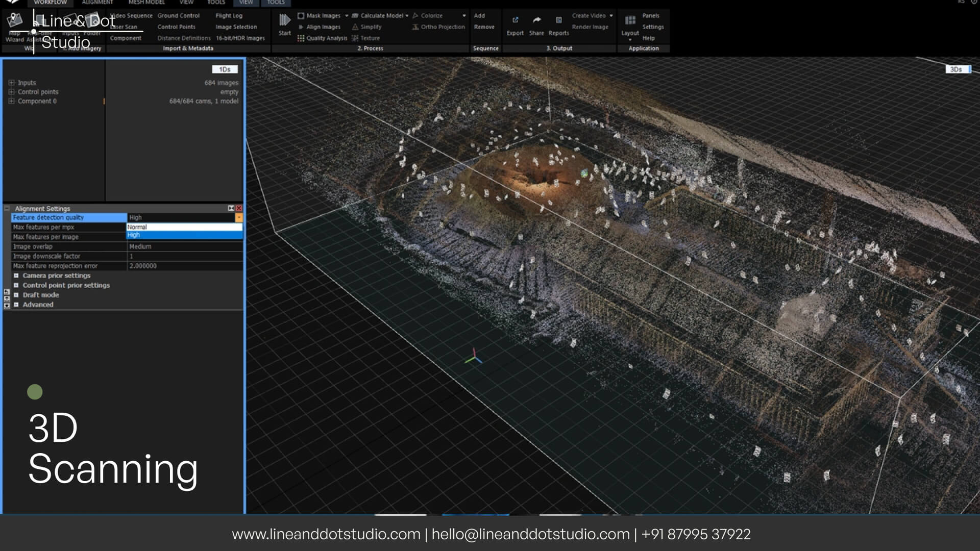Expand the Inputs tree node
The width and height of the screenshot is (980, 551).
(x=11, y=83)
